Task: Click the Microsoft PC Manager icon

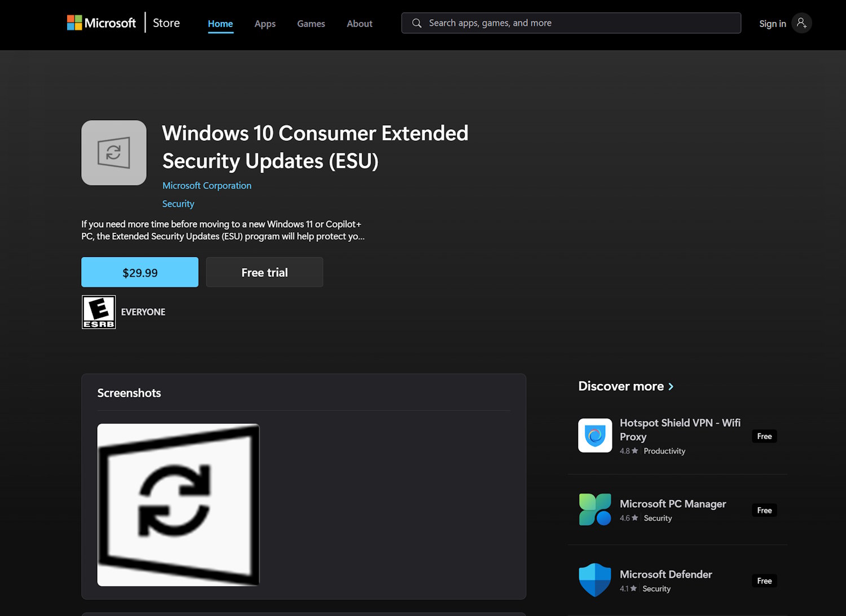Action: tap(594, 509)
